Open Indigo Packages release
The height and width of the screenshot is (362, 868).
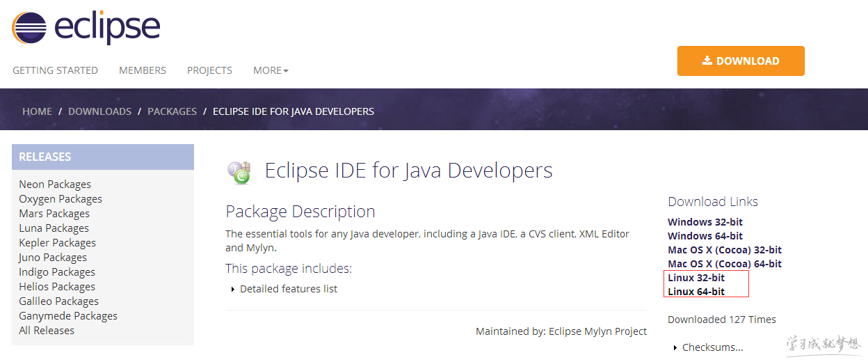click(57, 272)
